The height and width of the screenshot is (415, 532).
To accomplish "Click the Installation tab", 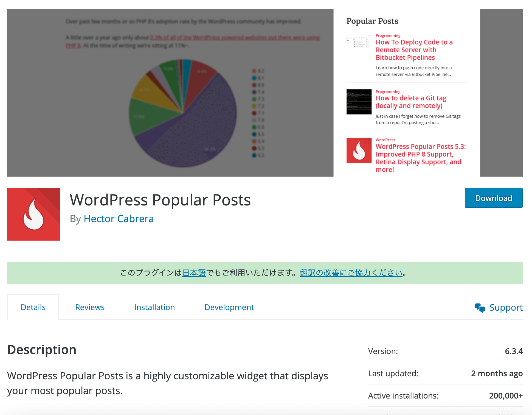I will coord(154,307).
